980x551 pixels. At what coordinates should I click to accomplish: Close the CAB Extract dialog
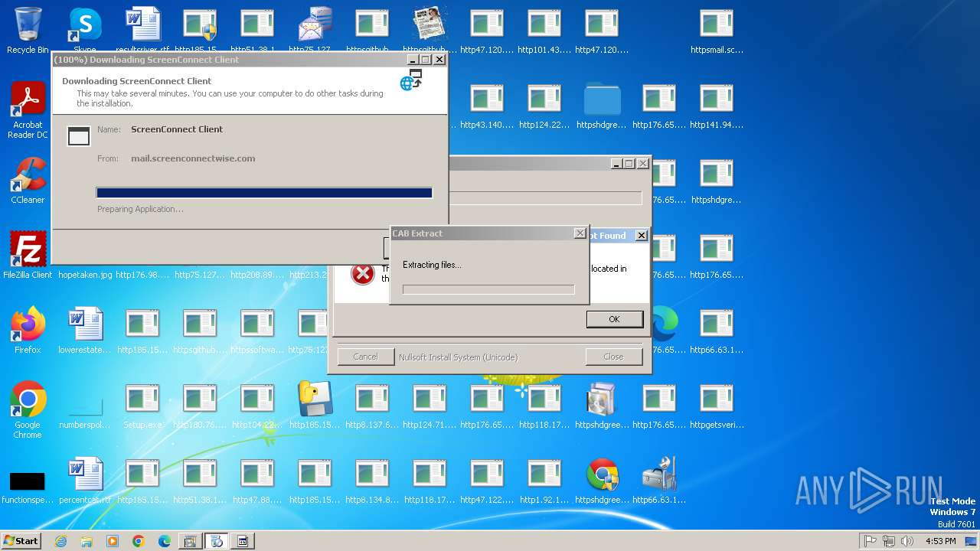pos(580,233)
